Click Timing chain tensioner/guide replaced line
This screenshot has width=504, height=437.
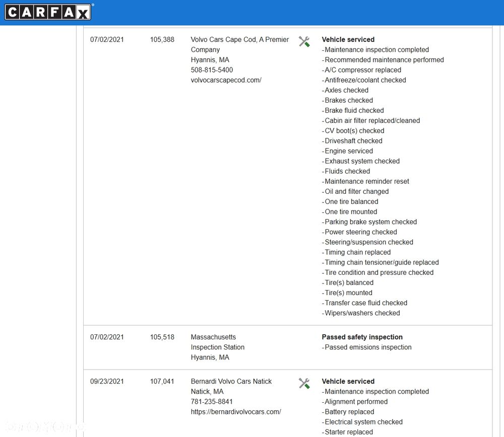[380, 263]
